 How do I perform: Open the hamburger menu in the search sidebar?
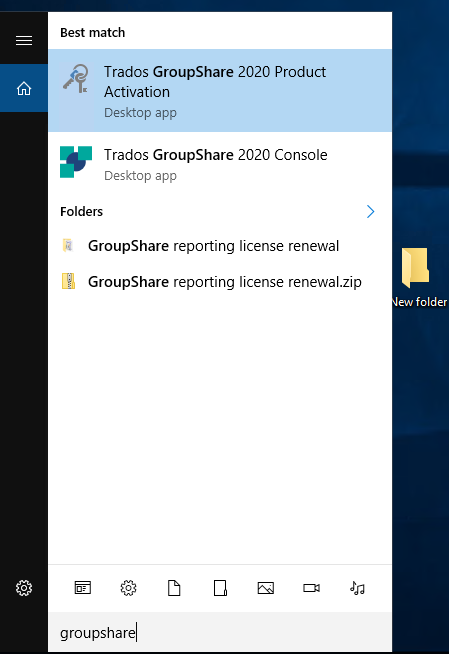click(x=24, y=40)
